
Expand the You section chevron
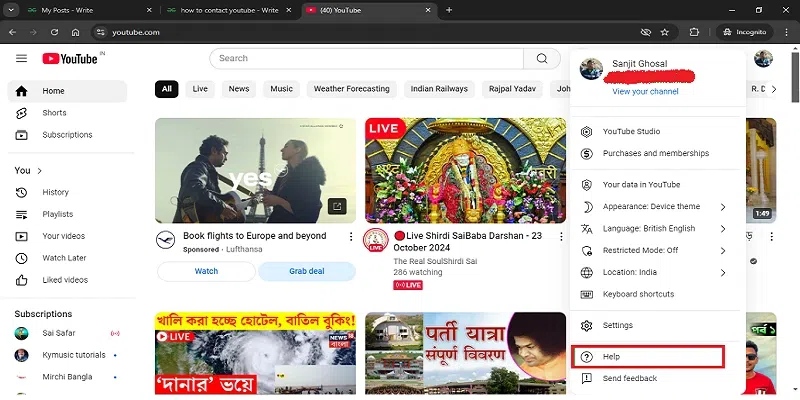tap(39, 170)
